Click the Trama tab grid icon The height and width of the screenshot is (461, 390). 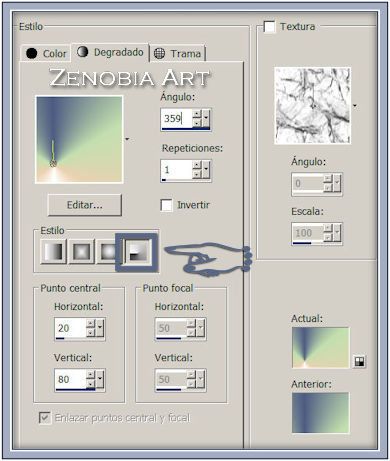[159, 53]
